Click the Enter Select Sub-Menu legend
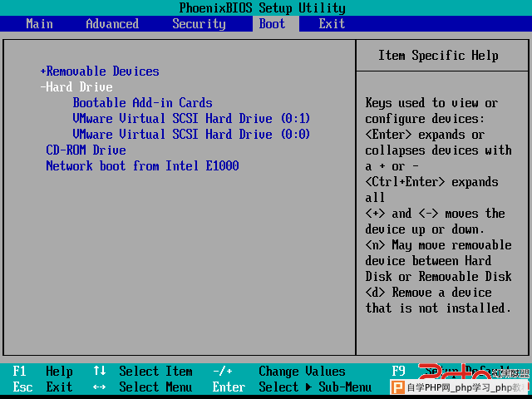This screenshot has width=532, height=399. [292, 387]
